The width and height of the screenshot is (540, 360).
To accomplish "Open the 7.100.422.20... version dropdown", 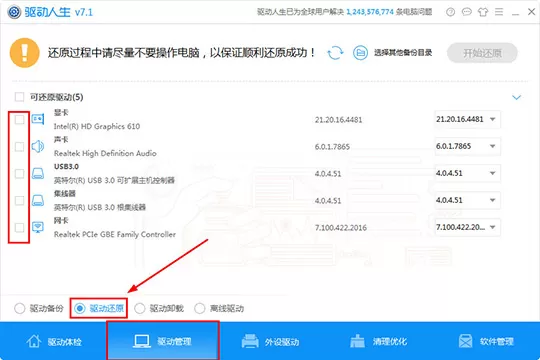I will (x=467, y=227).
